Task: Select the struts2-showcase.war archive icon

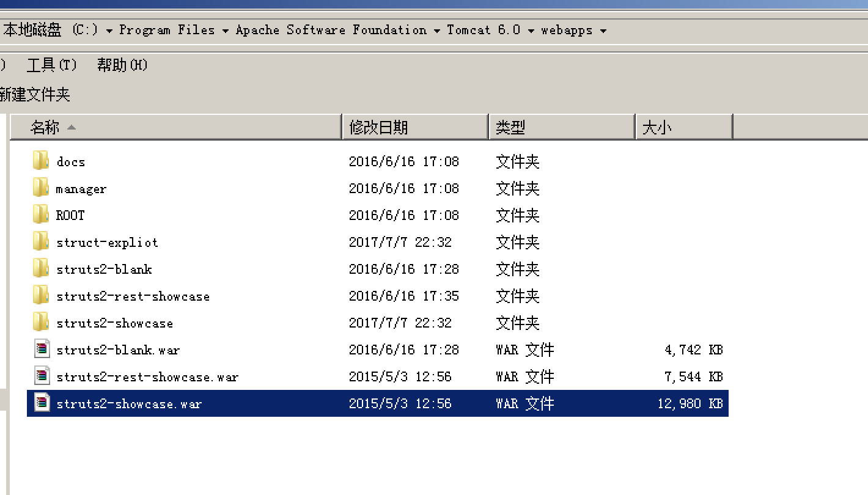Action: (42, 403)
